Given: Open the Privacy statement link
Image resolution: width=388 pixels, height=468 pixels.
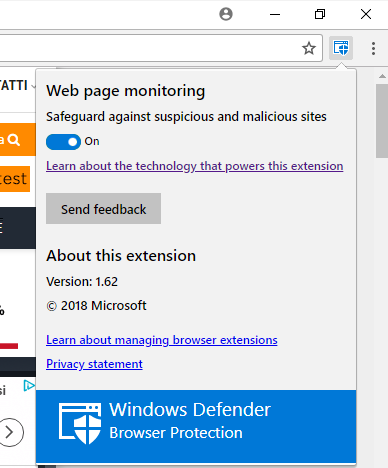Looking at the screenshot, I should click(94, 364).
